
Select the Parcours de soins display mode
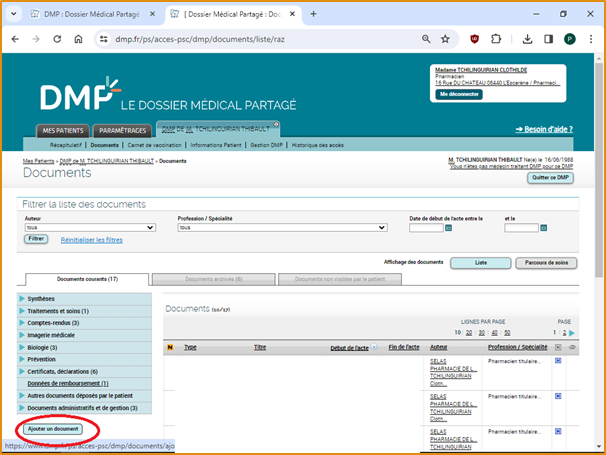(x=545, y=263)
